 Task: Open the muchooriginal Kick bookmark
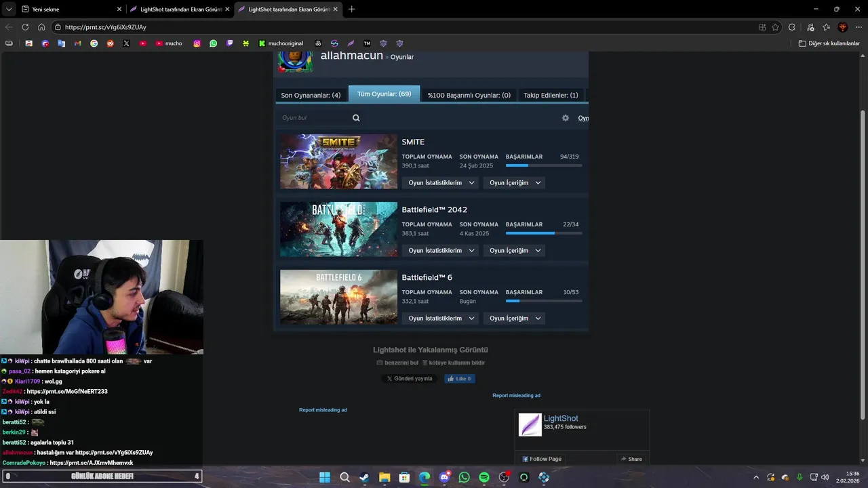(x=281, y=43)
